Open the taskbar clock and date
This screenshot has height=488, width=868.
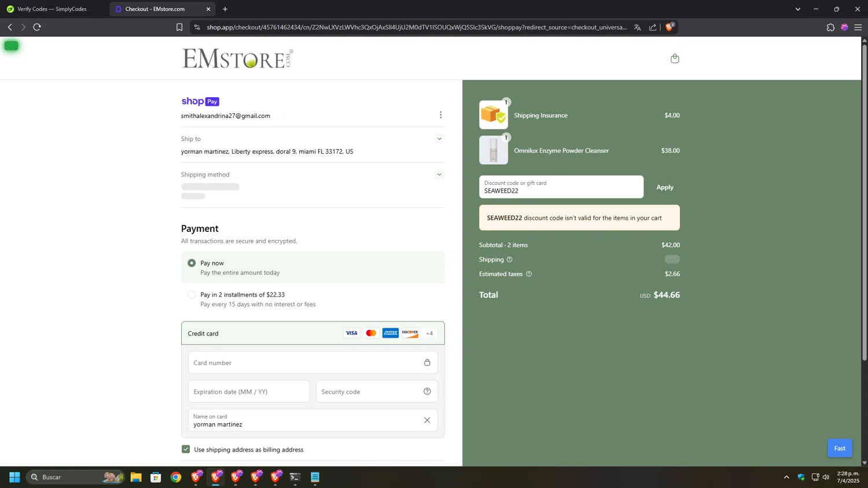tap(848, 477)
